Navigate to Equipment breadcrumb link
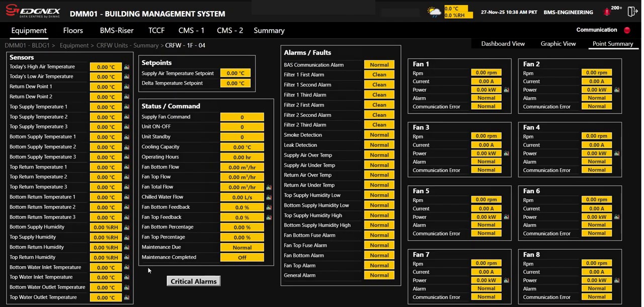Image resolution: width=644 pixels, height=307 pixels. [74, 45]
